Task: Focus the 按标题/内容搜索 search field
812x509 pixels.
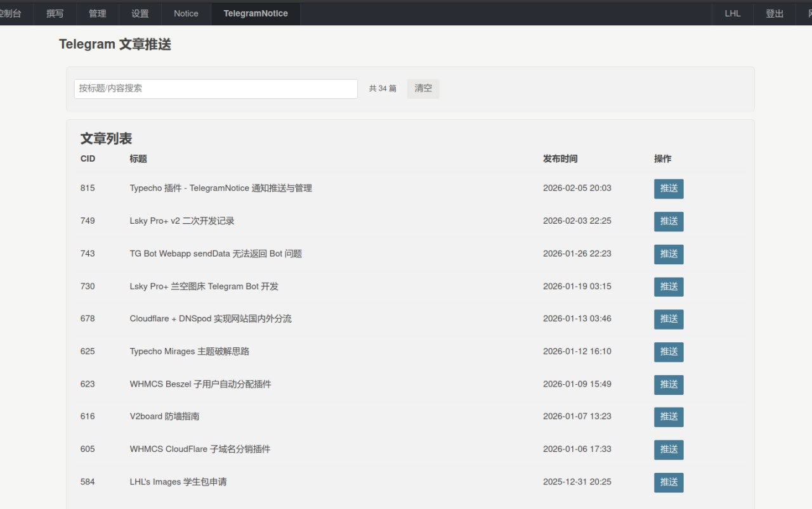Action: tap(216, 89)
